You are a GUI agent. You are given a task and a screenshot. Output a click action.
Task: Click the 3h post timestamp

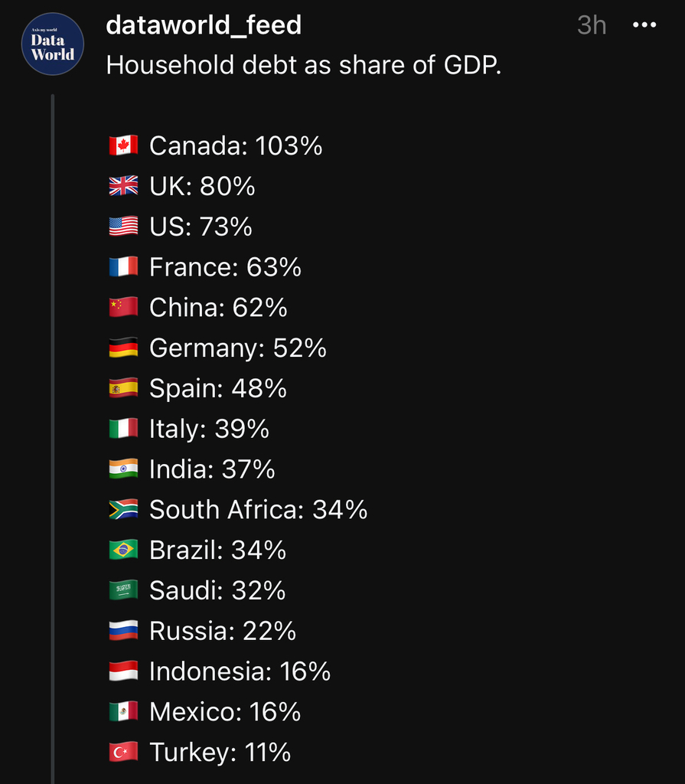pyautogui.click(x=592, y=25)
